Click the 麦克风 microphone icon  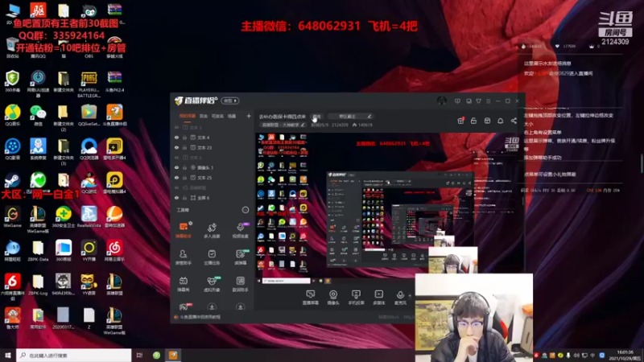coord(400,297)
